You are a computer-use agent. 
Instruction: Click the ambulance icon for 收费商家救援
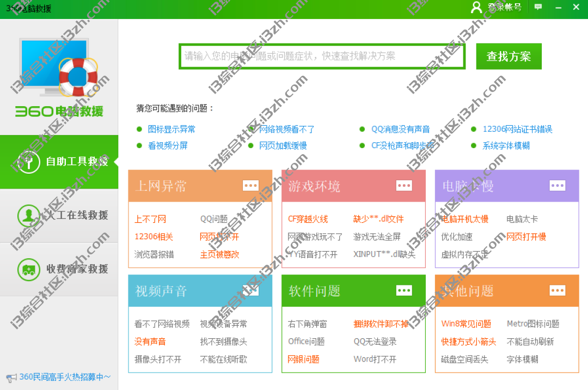(29, 269)
